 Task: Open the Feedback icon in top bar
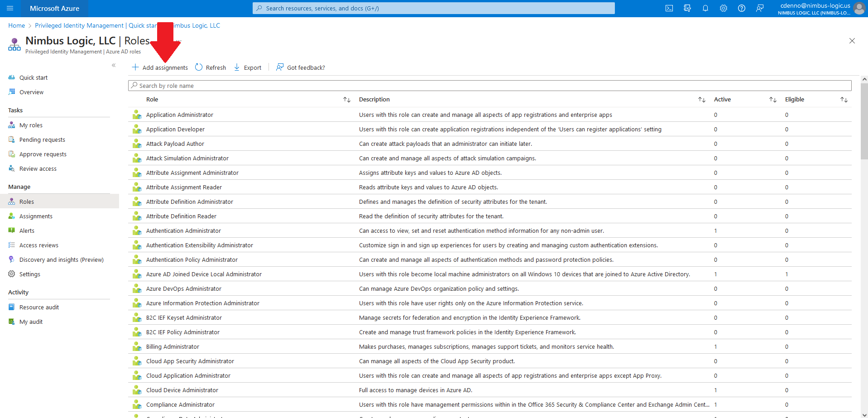click(760, 8)
